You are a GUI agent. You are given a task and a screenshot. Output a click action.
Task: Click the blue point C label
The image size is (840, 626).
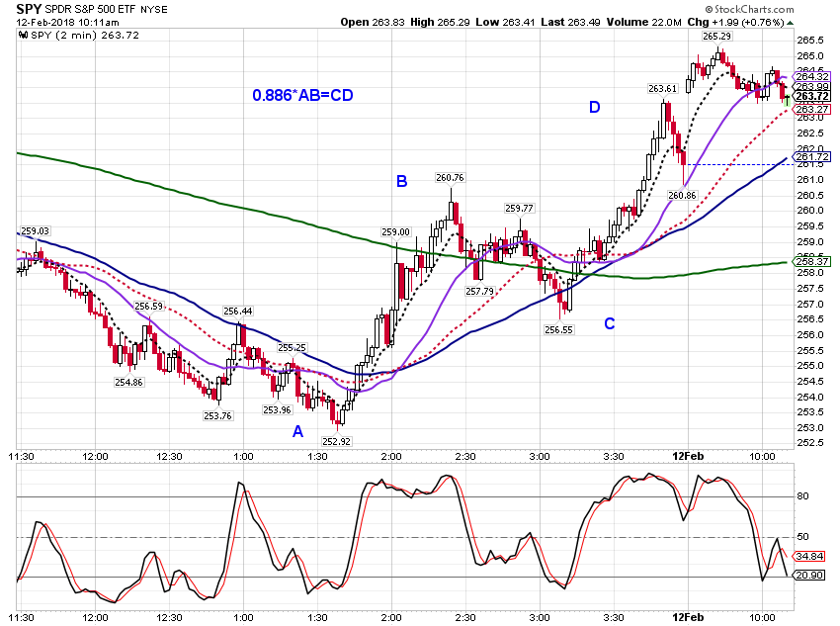610,323
